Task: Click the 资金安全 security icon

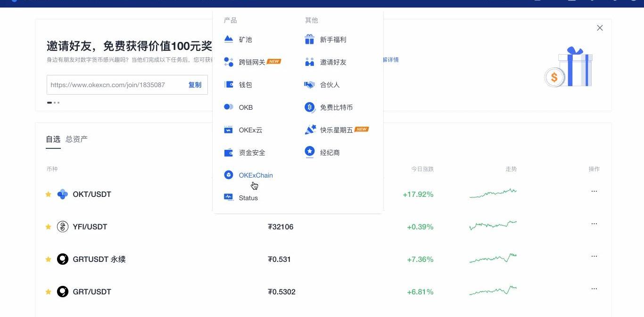Action: coord(229,153)
